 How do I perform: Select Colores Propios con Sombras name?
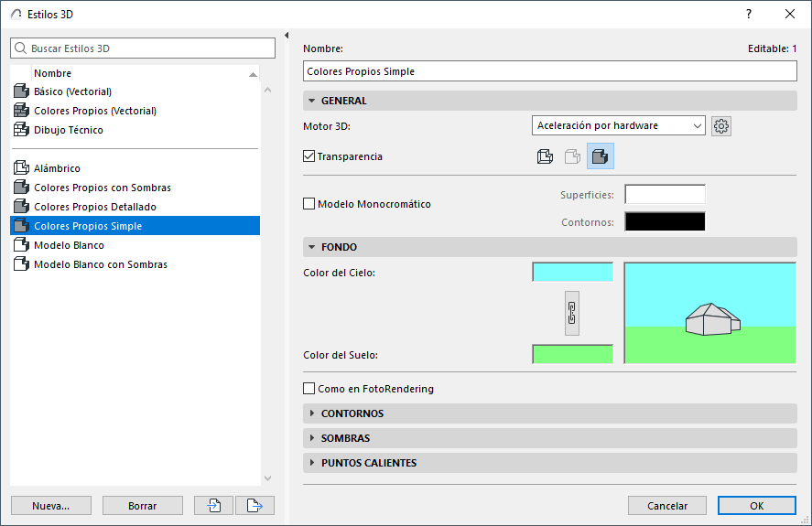point(102,188)
